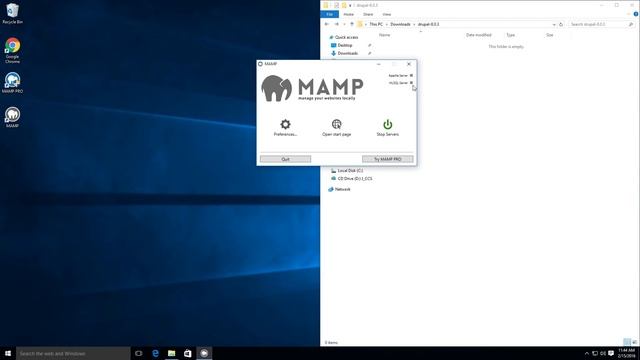The height and width of the screenshot is (360, 640).
Task: Switch to details view icon in Explorer
Action: click(x=627, y=342)
